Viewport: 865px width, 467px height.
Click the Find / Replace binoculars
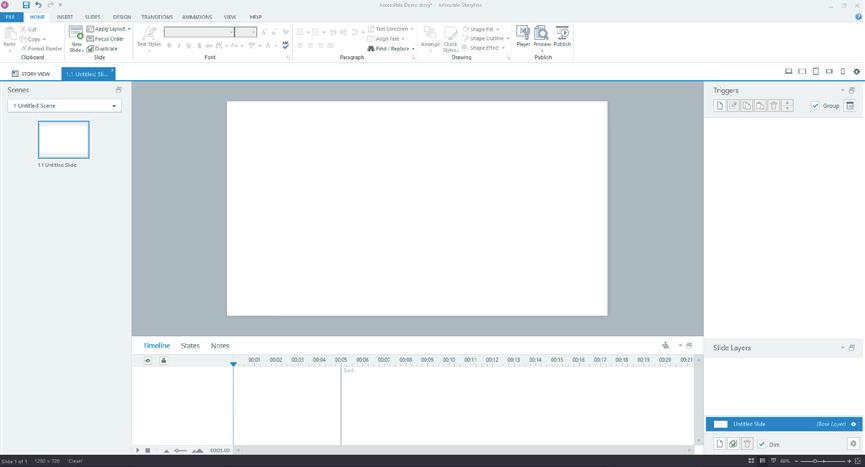(x=371, y=49)
